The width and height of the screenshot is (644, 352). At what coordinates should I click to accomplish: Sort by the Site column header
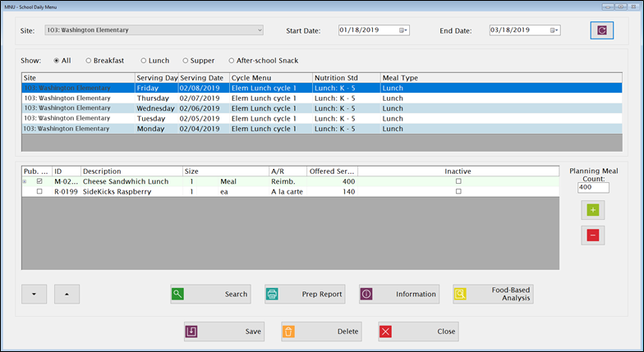coord(79,78)
